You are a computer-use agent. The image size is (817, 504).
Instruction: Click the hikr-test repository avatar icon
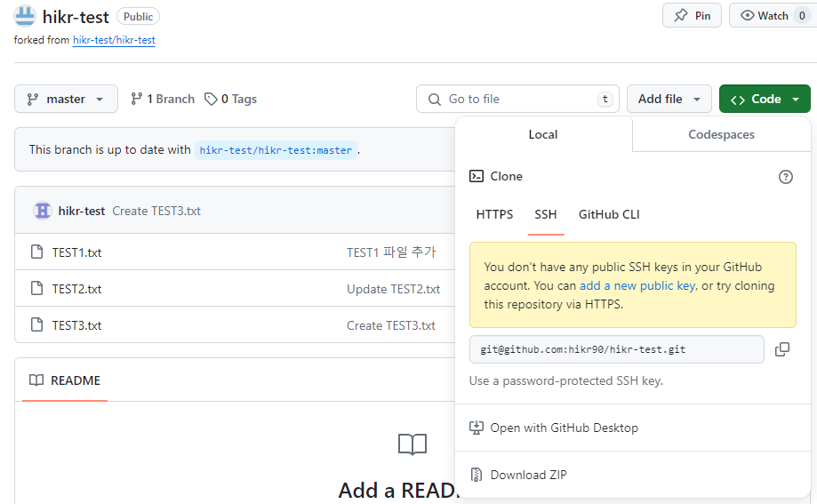[x=25, y=16]
